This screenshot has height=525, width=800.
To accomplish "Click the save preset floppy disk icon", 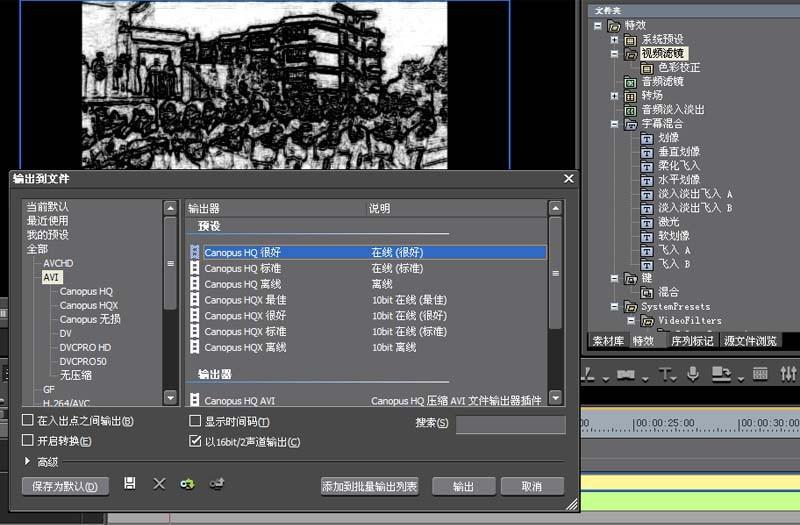I will [130, 484].
